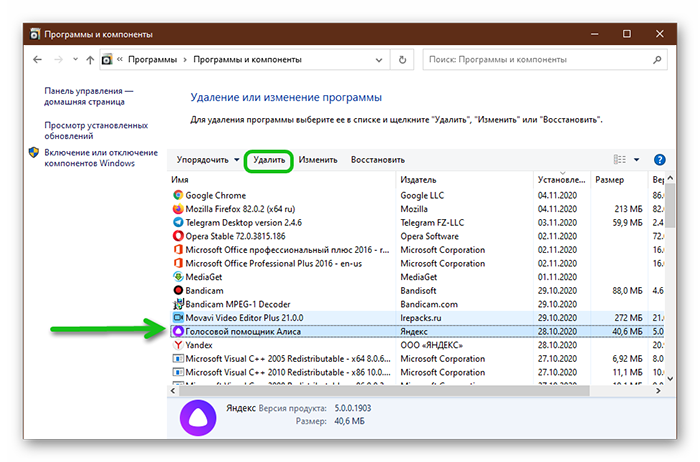Sort by Установлено date column header
Viewport: 700px width, 462px height.
[x=562, y=179]
